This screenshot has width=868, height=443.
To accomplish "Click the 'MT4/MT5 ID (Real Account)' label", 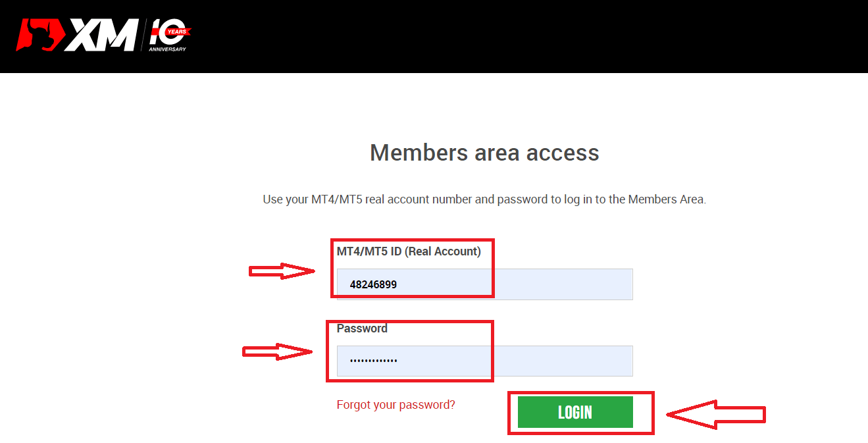I will [409, 251].
